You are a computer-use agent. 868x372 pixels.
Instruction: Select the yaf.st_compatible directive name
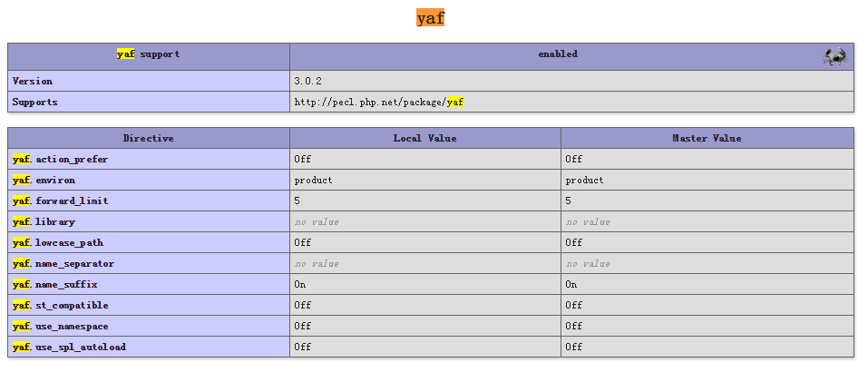(61, 306)
